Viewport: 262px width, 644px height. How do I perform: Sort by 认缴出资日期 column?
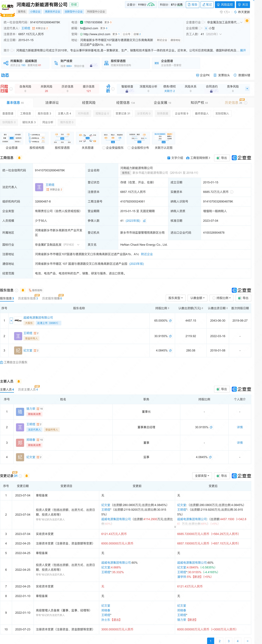(x=218, y=308)
